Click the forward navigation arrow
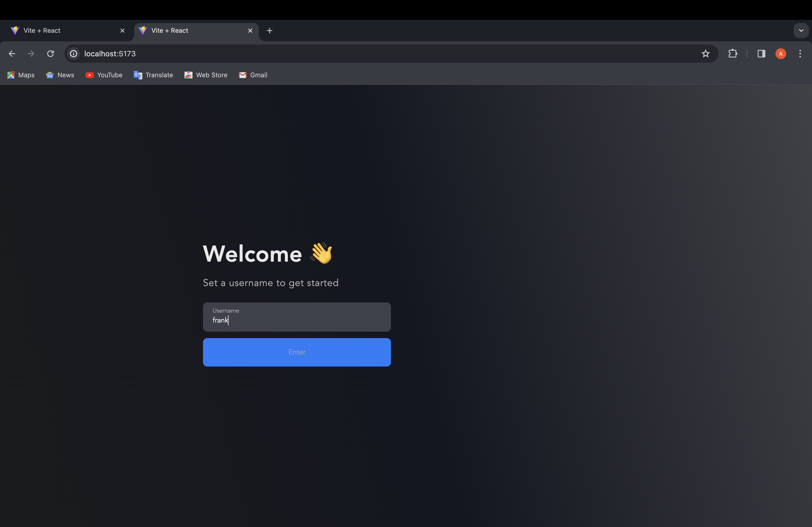The height and width of the screenshot is (527, 812). tap(31, 54)
